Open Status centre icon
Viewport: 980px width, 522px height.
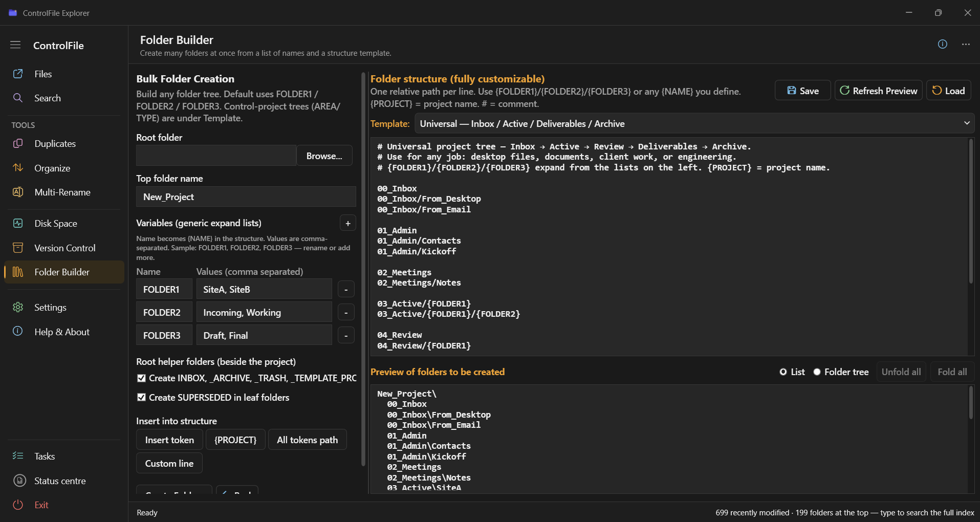point(19,481)
